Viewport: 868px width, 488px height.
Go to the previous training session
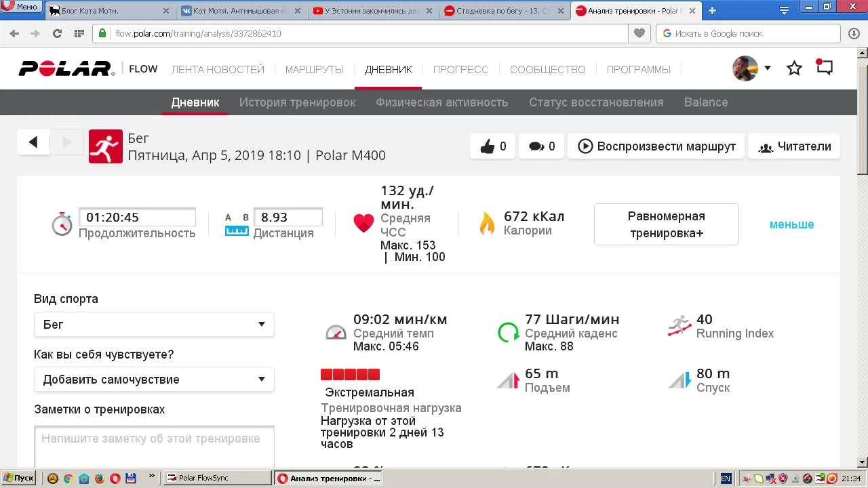33,142
